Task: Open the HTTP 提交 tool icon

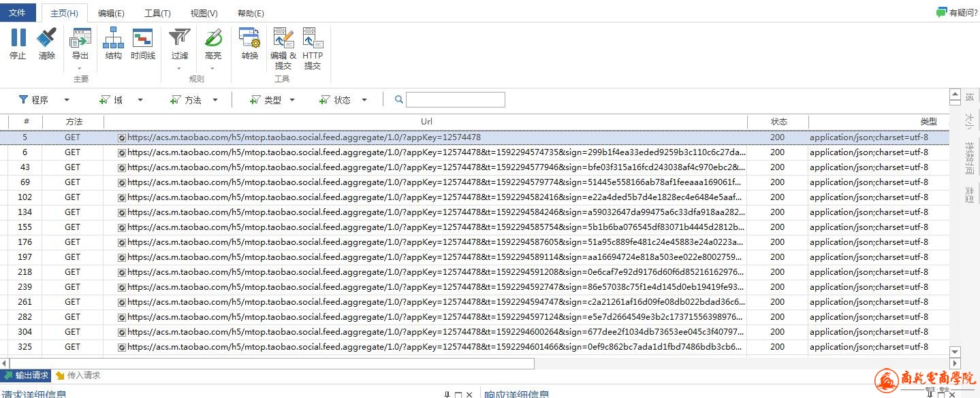Action: (313, 37)
